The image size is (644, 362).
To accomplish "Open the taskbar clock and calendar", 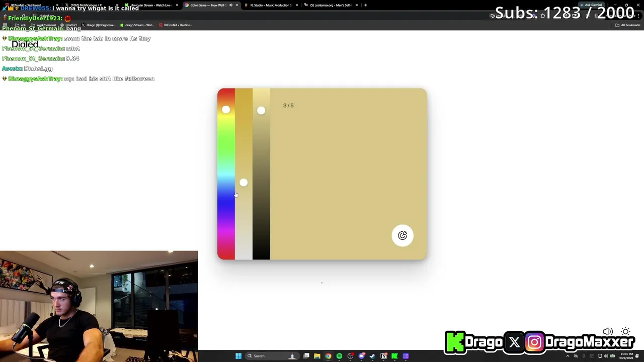I will click(627, 355).
